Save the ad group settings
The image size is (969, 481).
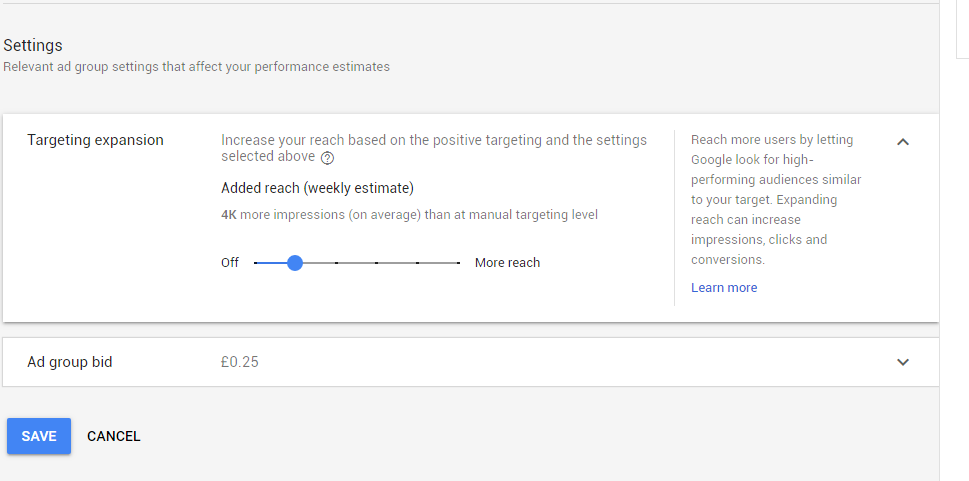click(x=39, y=436)
